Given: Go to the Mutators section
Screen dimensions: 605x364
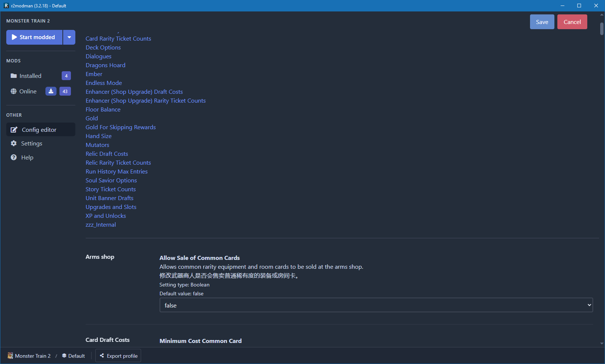Looking at the screenshot, I should tap(98, 145).
